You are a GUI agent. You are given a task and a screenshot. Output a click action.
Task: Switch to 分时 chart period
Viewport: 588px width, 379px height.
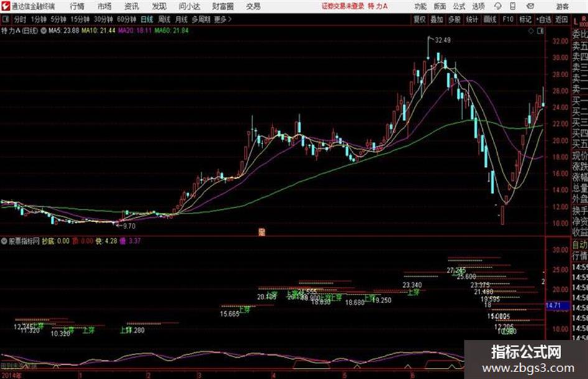click(x=20, y=19)
